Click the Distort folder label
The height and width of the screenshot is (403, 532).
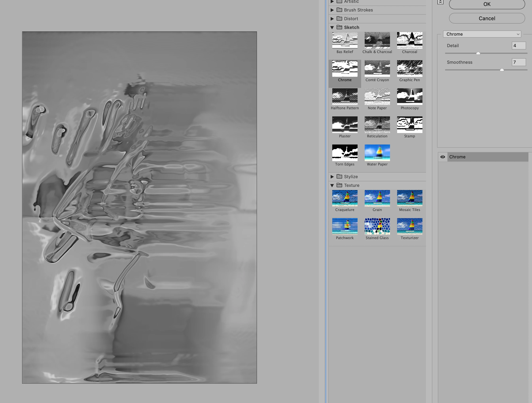point(351,19)
